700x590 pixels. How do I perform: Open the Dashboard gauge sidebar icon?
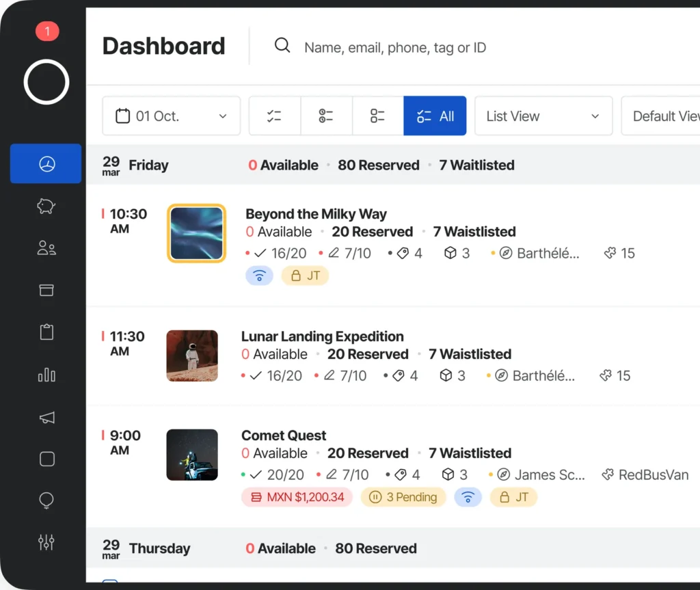[46, 164]
